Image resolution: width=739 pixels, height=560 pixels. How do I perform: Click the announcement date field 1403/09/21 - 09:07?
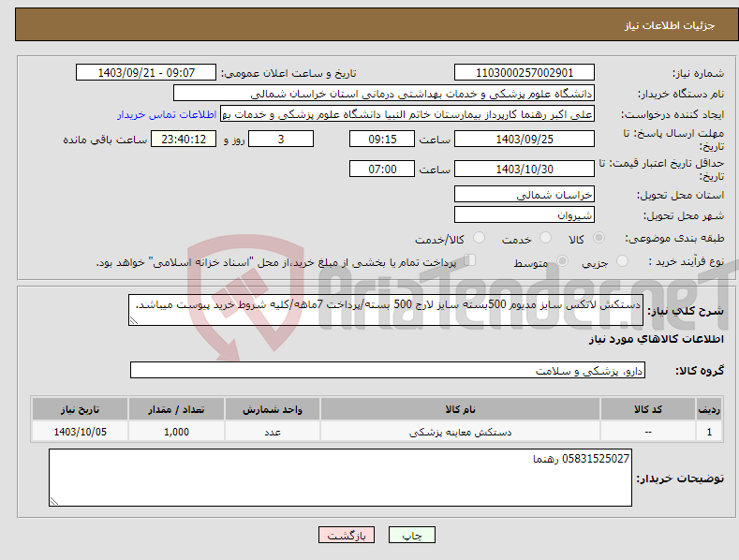coord(146,73)
